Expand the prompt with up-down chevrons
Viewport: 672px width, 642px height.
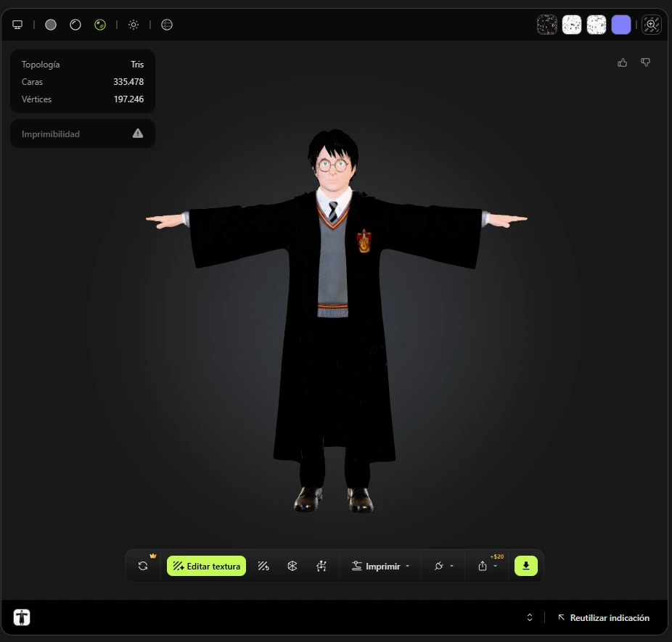coord(530,617)
